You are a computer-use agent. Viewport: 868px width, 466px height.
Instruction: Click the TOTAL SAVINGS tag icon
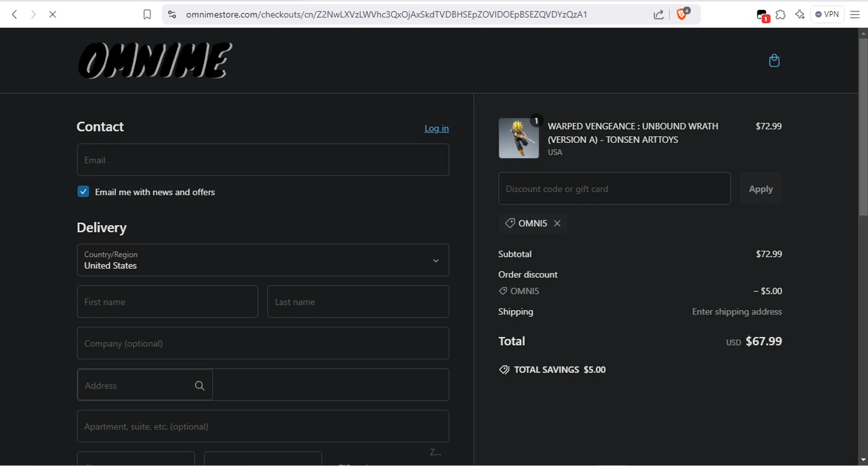pyautogui.click(x=504, y=370)
